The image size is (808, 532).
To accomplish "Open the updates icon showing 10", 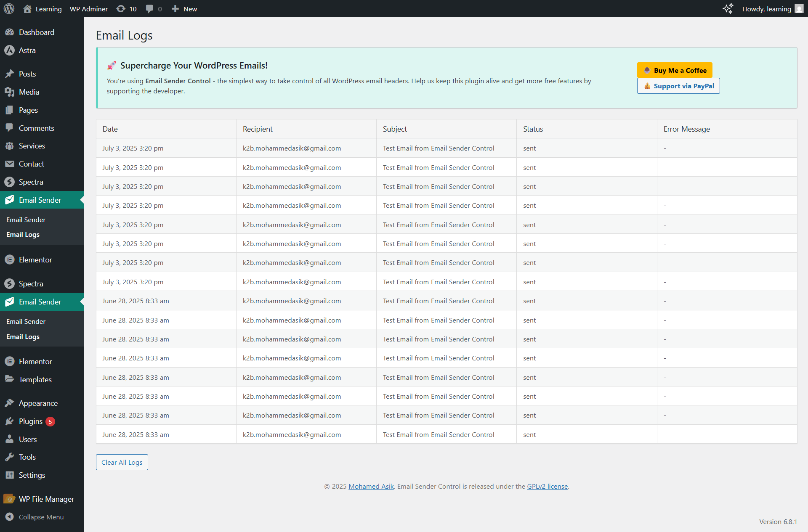I will click(121, 9).
